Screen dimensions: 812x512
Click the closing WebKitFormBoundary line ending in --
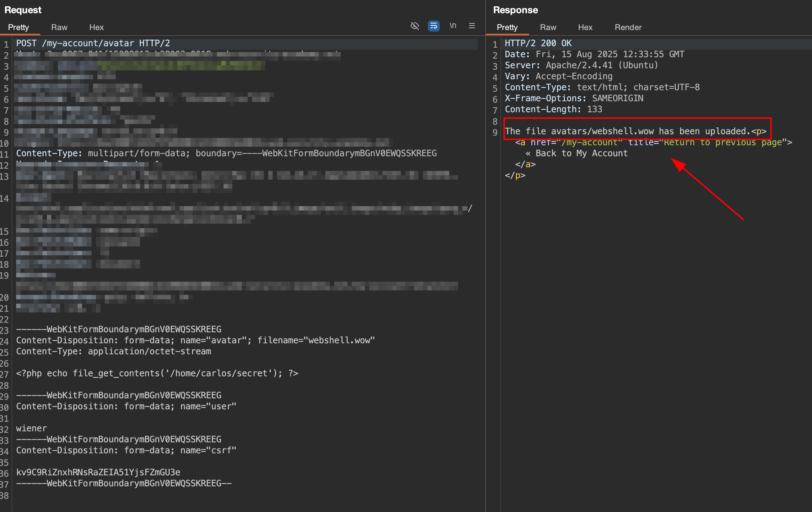click(x=124, y=483)
